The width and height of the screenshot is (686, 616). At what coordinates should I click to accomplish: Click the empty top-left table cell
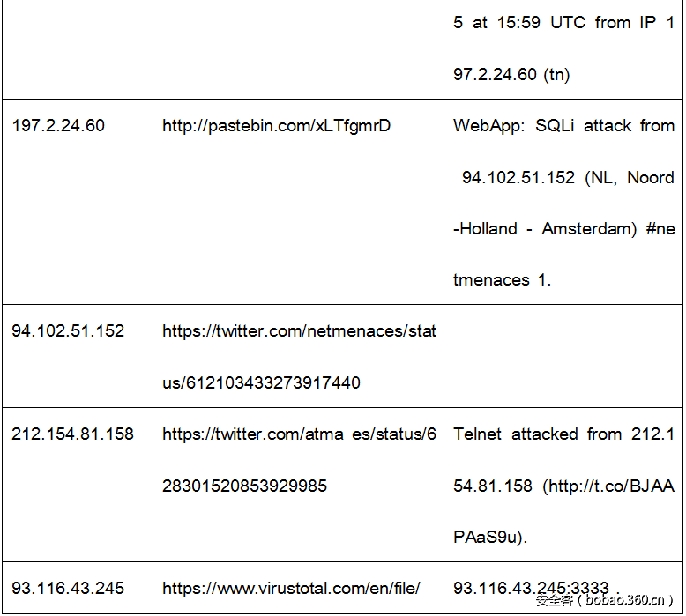click(77, 48)
